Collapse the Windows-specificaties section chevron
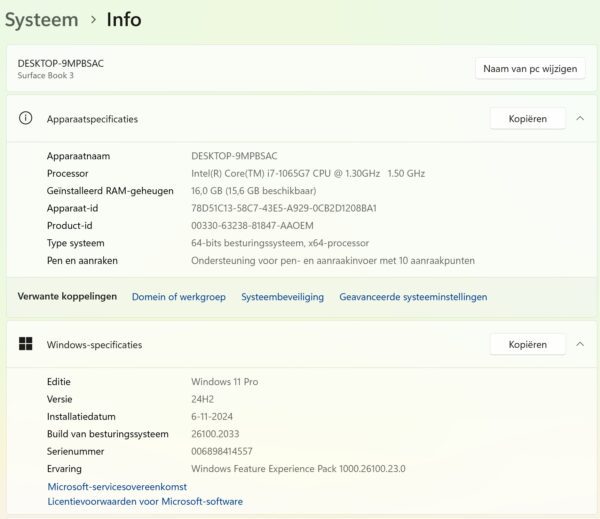 point(580,344)
